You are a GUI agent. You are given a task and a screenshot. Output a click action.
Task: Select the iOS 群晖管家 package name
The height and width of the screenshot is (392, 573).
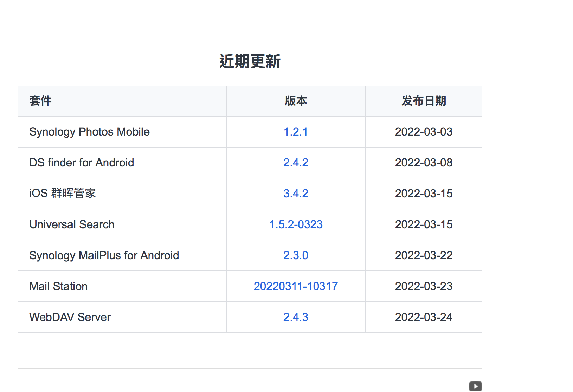pos(63,194)
